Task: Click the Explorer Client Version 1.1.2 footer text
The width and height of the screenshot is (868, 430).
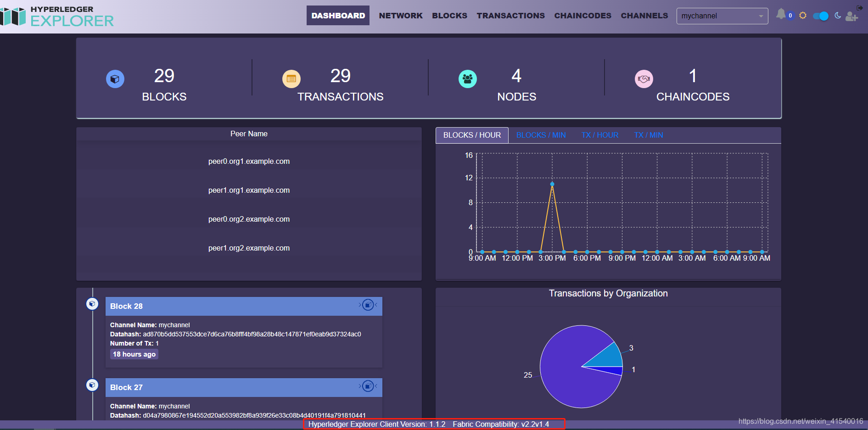Action: [377, 424]
